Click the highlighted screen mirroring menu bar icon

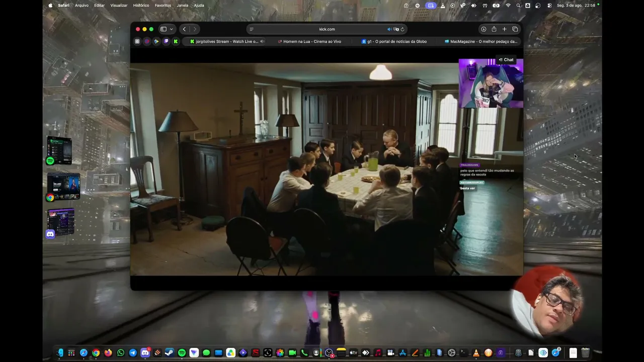431,6
